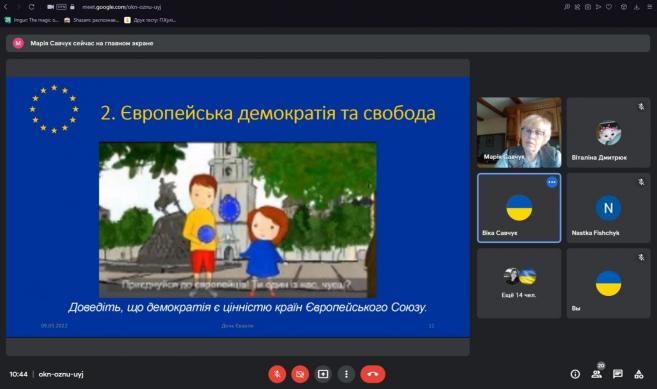Open the activities icon
The image size is (657, 389).
click(x=639, y=374)
